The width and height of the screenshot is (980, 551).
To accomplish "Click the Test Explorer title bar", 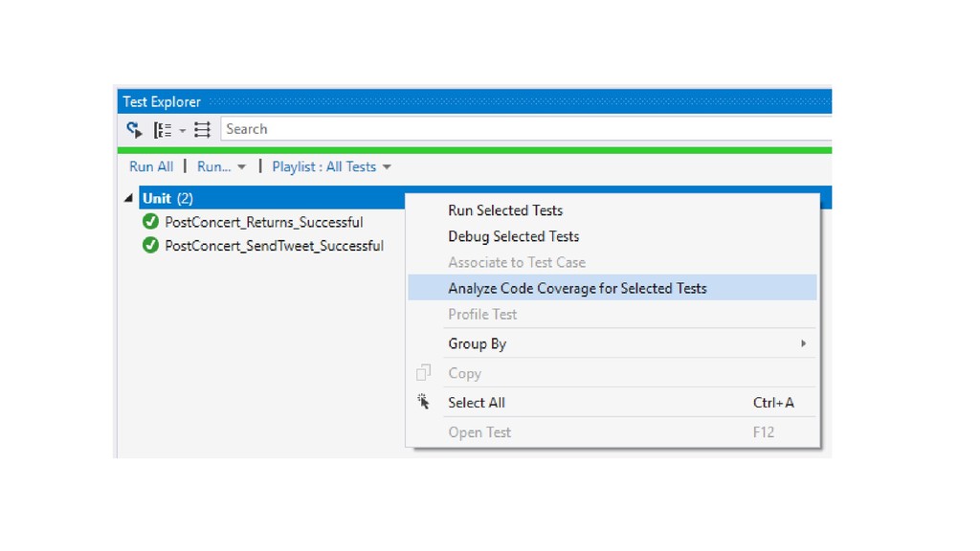I will coord(475,101).
